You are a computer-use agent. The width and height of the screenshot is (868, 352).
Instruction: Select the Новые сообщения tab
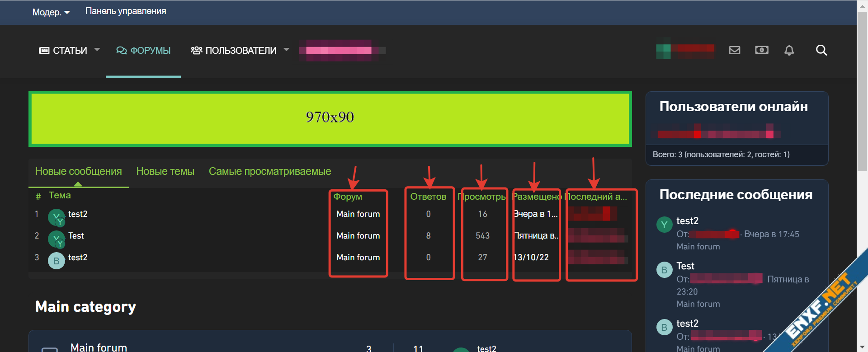coord(78,172)
